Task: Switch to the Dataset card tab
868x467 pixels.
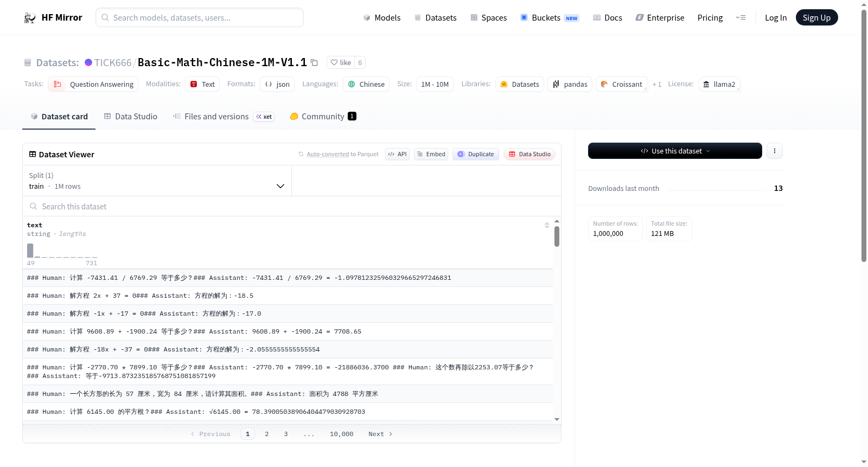Action: pyautogui.click(x=59, y=117)
